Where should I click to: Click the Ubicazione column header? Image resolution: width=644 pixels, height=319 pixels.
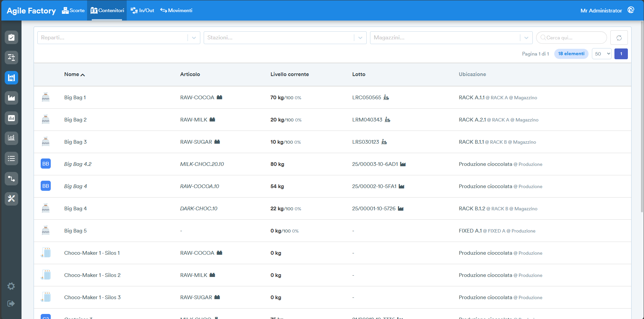click(x=472, y=74)
